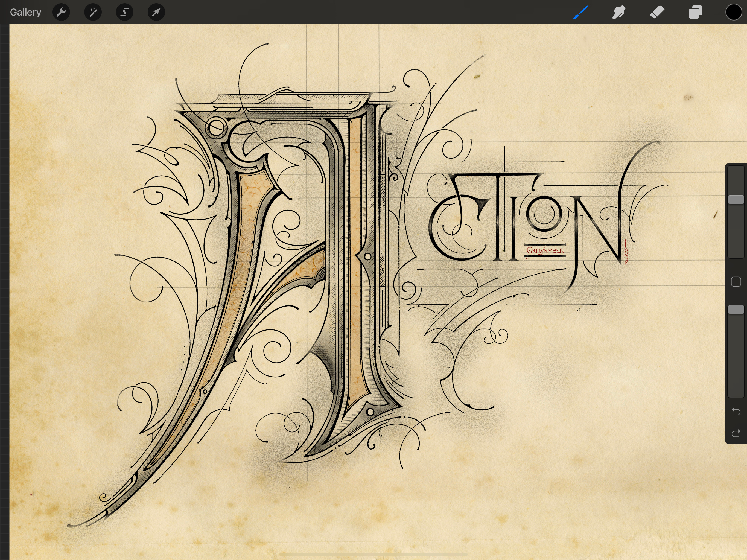Tap the square Modify button in sidebar

736,282
